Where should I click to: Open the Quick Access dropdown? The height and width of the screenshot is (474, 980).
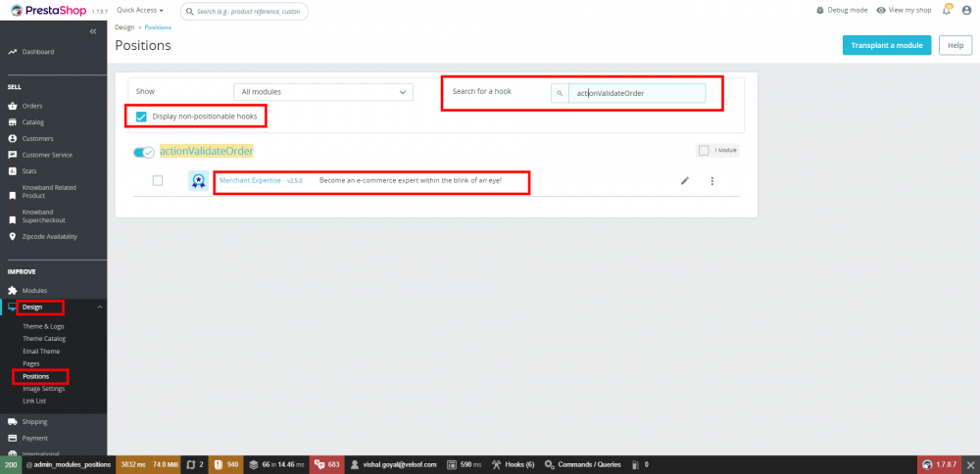coord(140,11)
